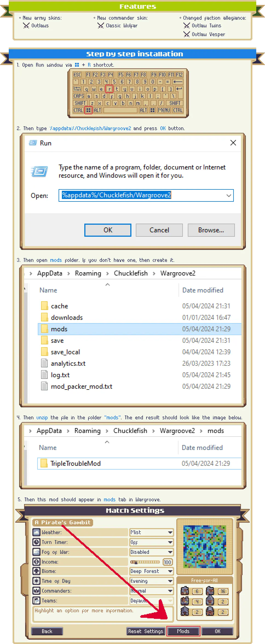Click the date "26/03/2023 17:23"
This screenshot has height=644, width=265.
point(206,363)
